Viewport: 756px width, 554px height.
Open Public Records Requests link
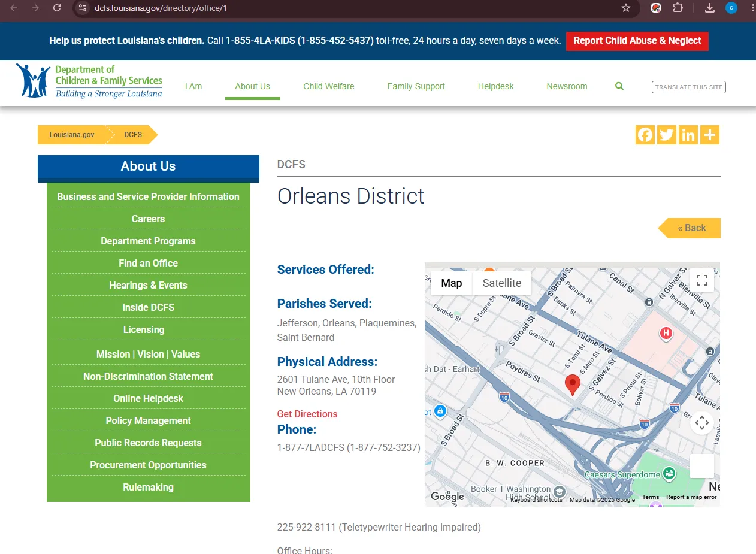tap(148, 443)
